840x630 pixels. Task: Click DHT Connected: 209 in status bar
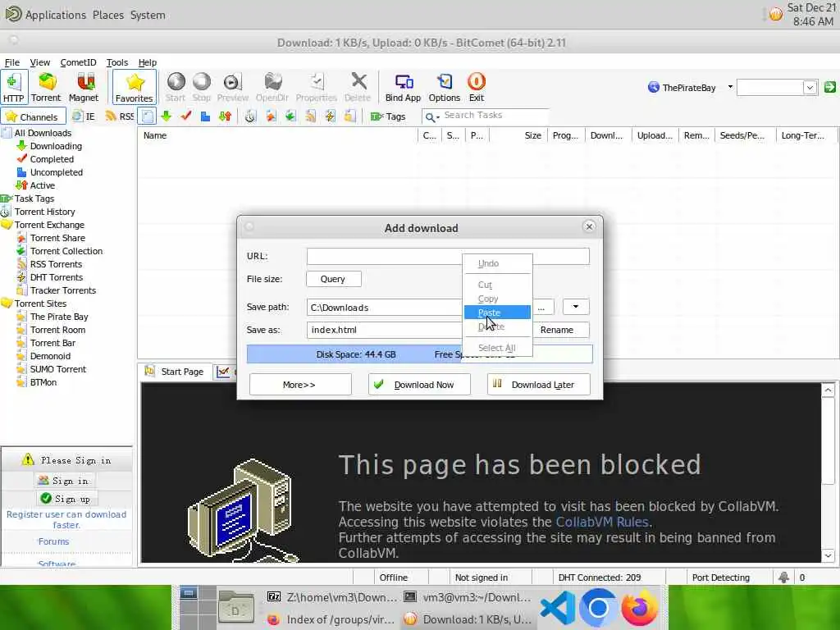click(600, 577)
